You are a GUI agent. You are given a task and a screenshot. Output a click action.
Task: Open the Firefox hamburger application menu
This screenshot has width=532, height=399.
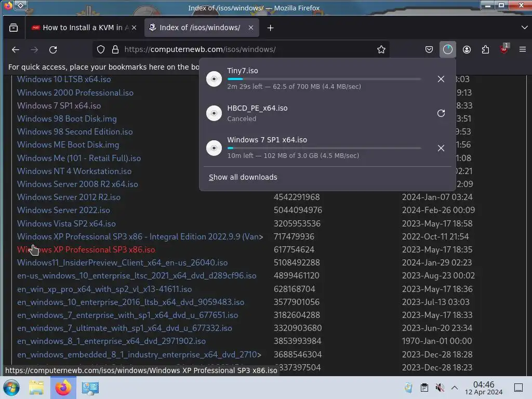point(523,49)
